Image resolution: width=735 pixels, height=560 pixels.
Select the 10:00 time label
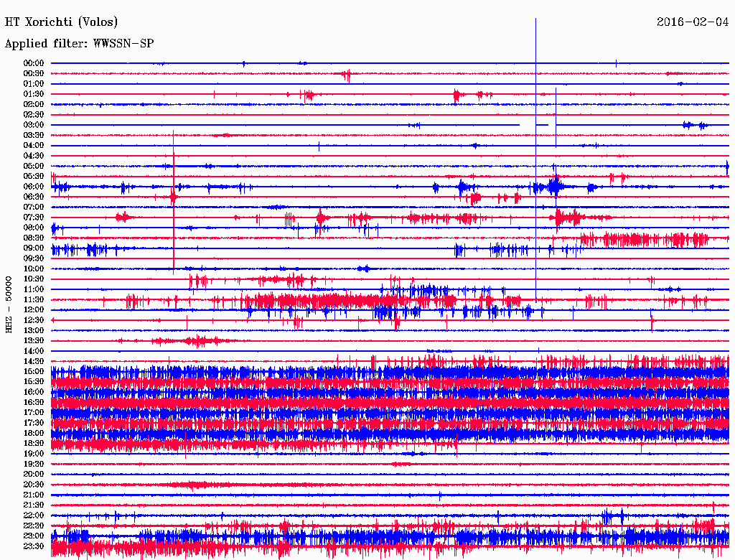point(34,269)
